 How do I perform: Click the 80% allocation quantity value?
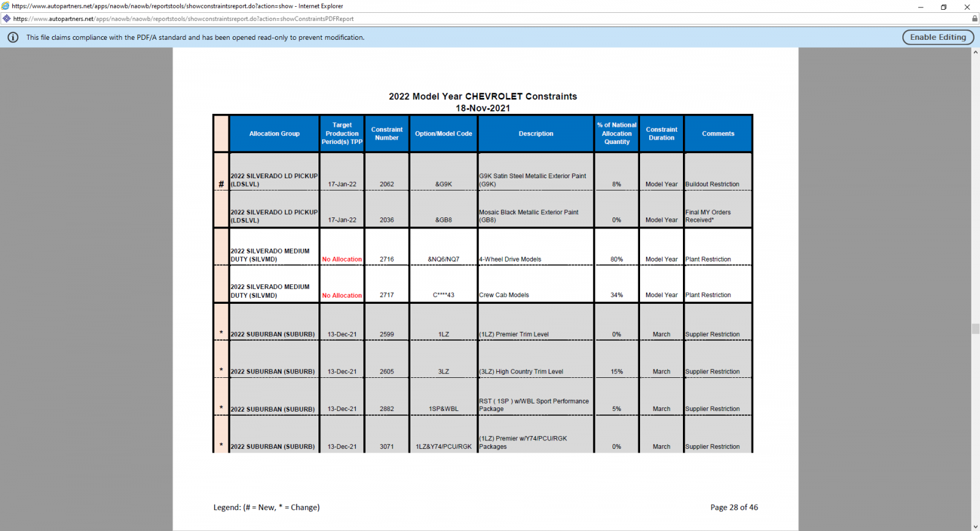(x=617, y=260)
